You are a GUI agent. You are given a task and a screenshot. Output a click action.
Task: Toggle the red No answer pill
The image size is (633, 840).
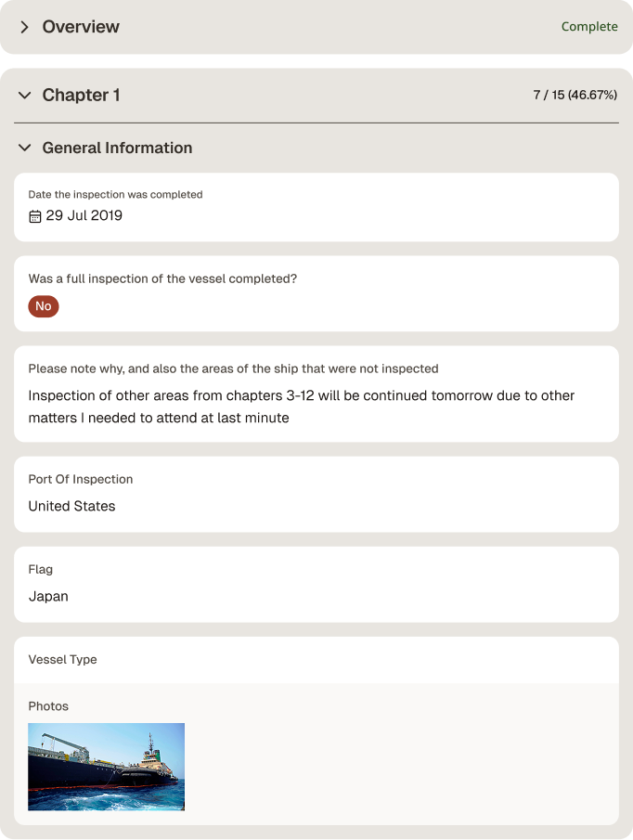(x=44, y=306)
